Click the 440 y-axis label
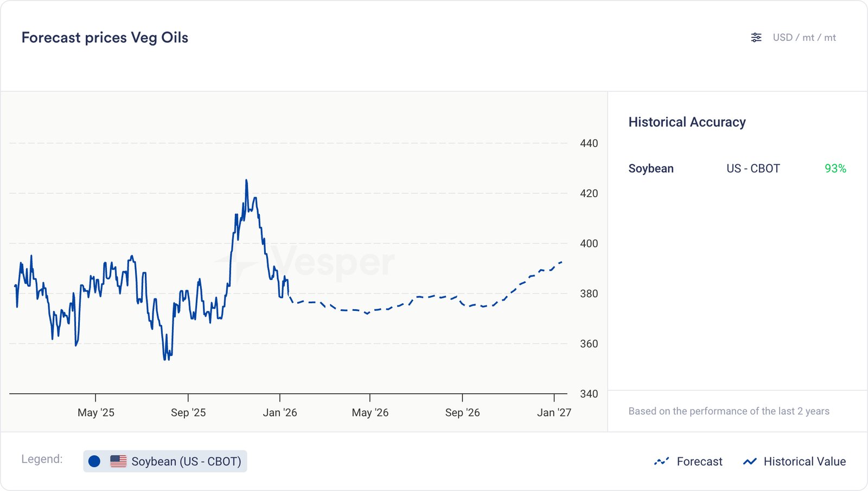Screen dimensions: 868x491 tap(589, 143)
